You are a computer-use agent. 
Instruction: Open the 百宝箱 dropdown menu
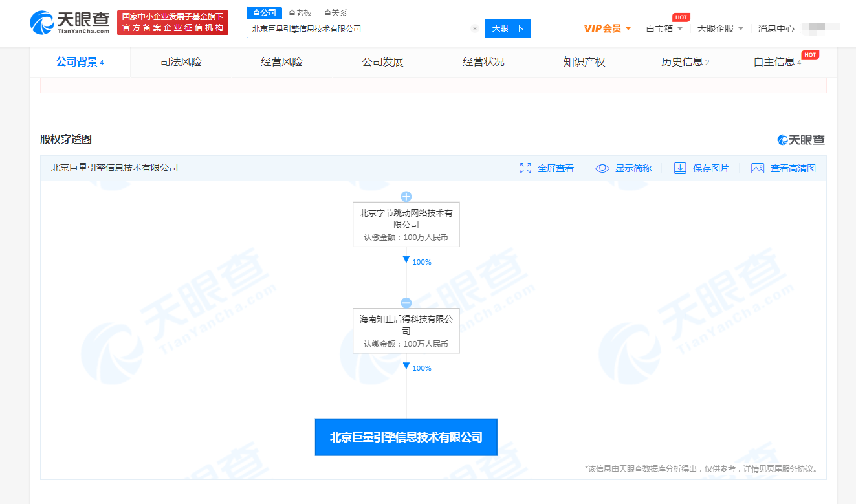point(664,28)
